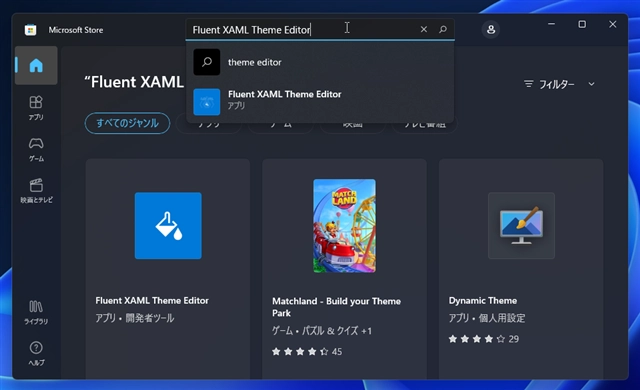Click the 29 star rating on Dynamic Theme
The height and width of the screenshot is (390, 640).
tap(484, 339)
